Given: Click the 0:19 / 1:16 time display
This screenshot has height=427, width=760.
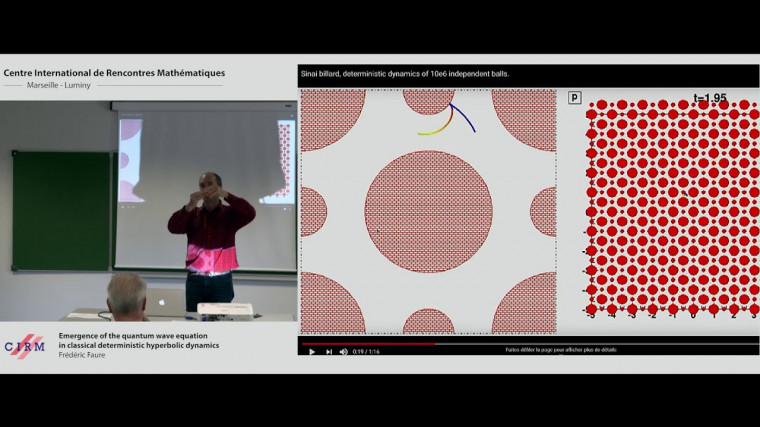Looking at the screenshot, I should coord(367,351).
